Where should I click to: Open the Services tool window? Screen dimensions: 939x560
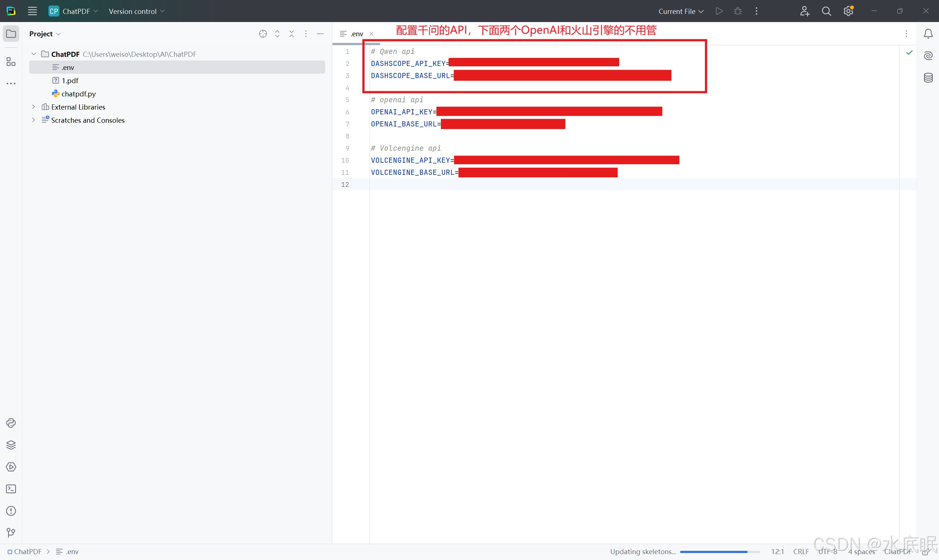tap(11, 467)
